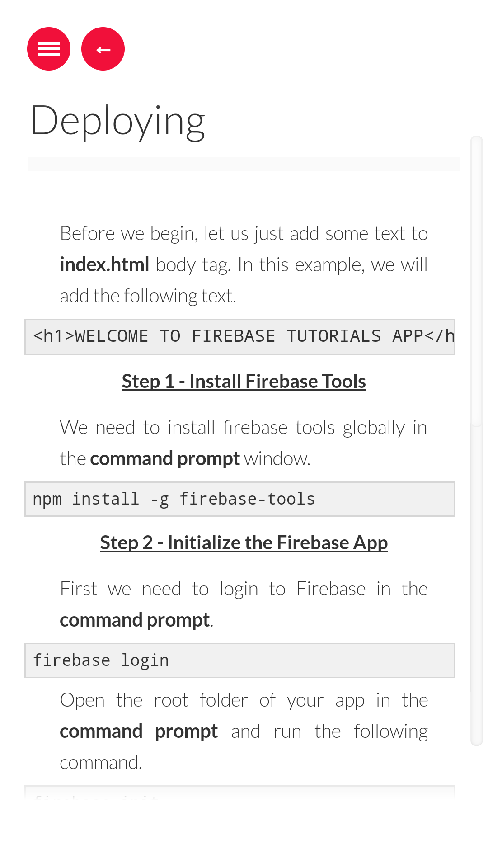Click the sentence 'First we need to login'
Viewport: 488px width, 868px height.
click(x=244, y=604)
